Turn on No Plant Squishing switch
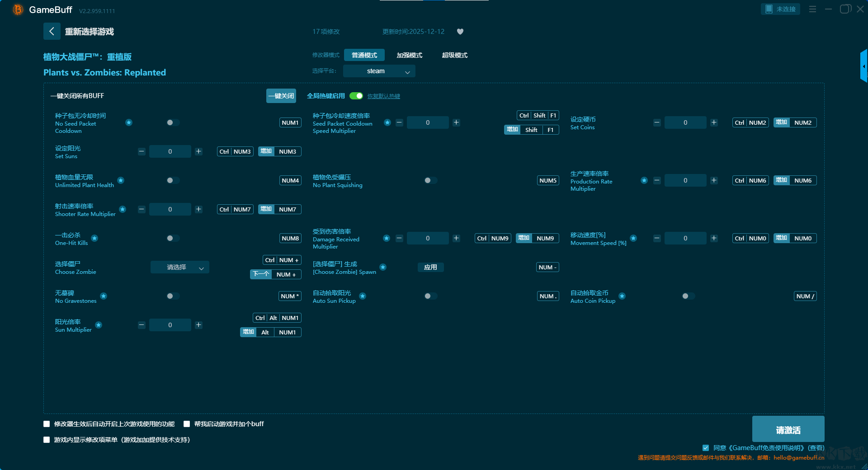Image resolution: width=868 pixels, height=470 pixels. click(430, 180)
